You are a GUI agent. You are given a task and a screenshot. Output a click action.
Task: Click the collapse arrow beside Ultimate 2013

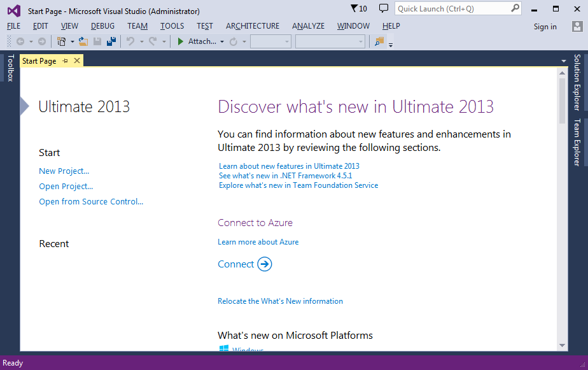pos(24,106)
